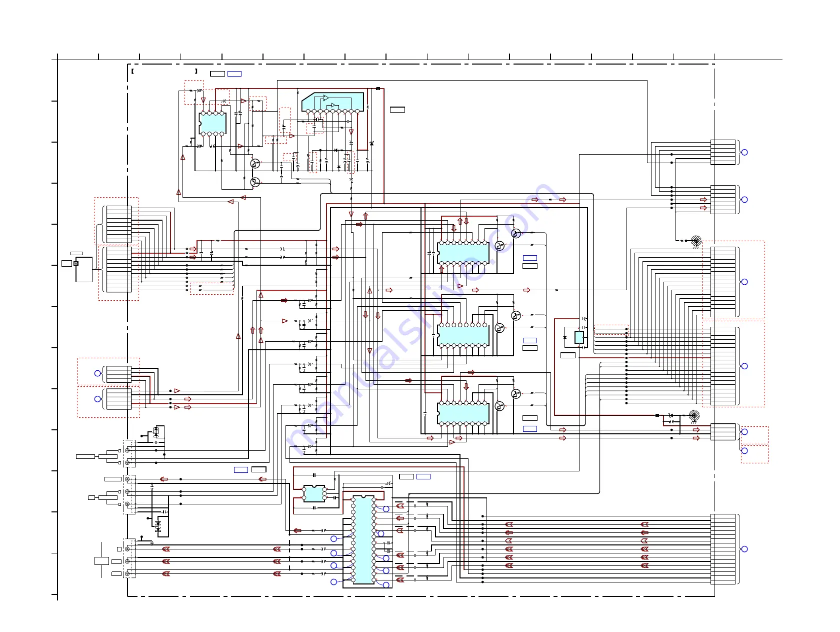Click the blue circle marker beside the bottom-right connector
840x632 pixels.
click(x=744, y=549)
